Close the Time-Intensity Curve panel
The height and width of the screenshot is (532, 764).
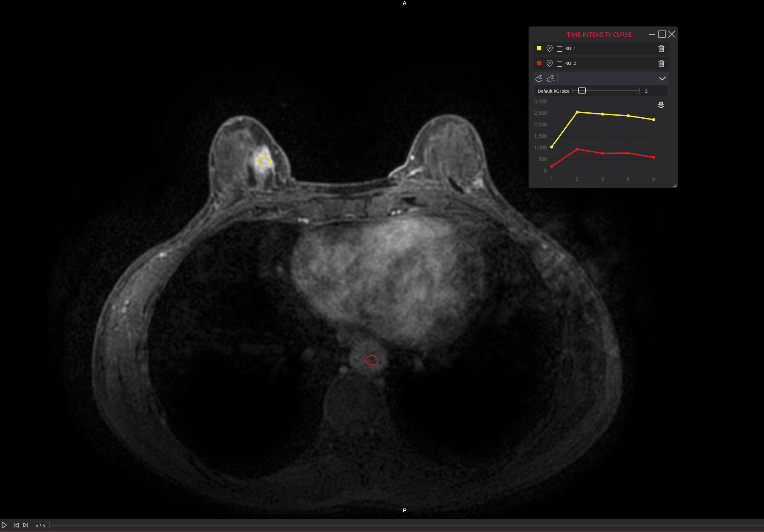672,34
